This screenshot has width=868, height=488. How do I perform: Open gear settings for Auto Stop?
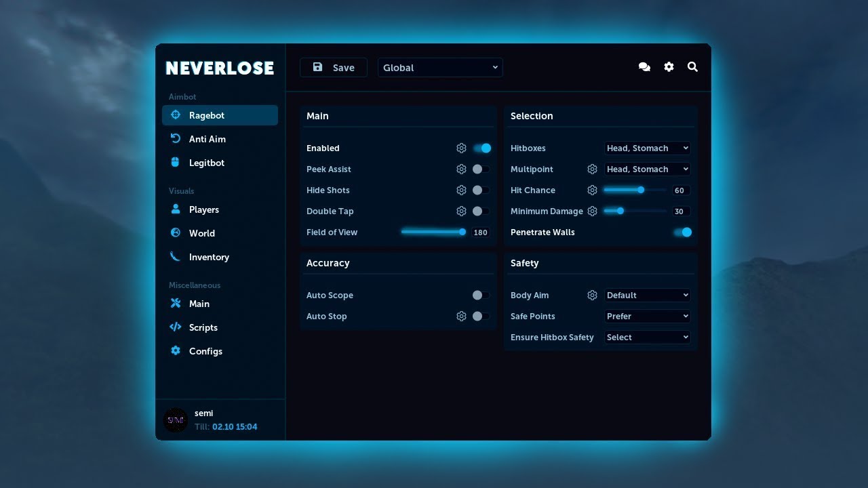(461, 316)
